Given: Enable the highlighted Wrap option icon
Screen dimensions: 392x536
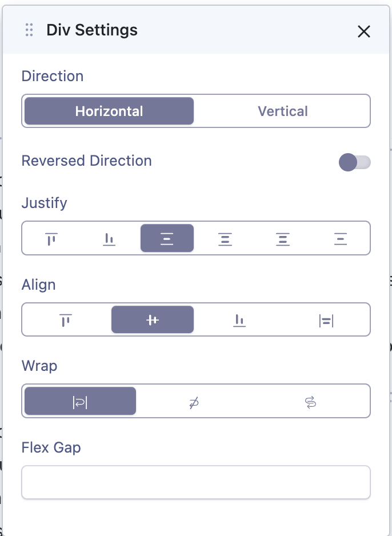Looking at the screenshot, I should 80,402.
